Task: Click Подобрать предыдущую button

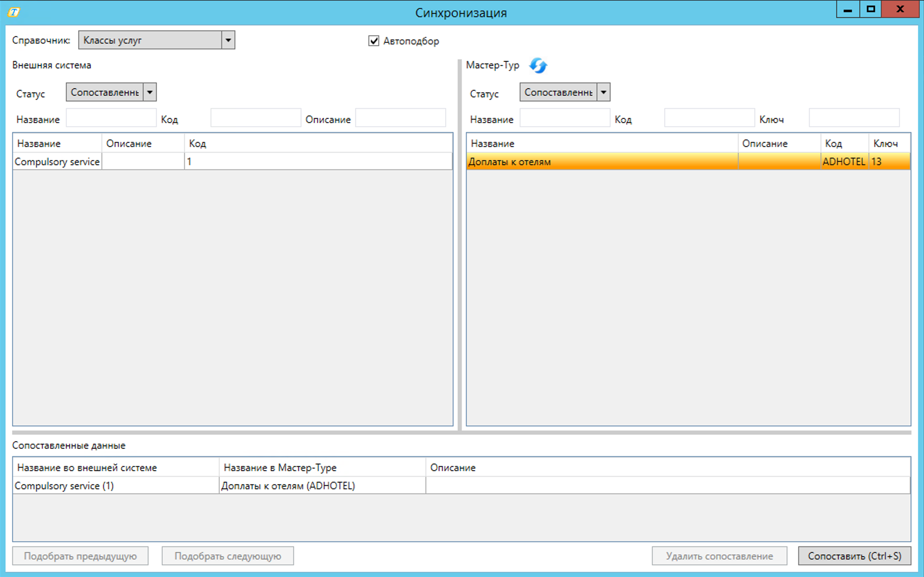Action: coord(80,556)
